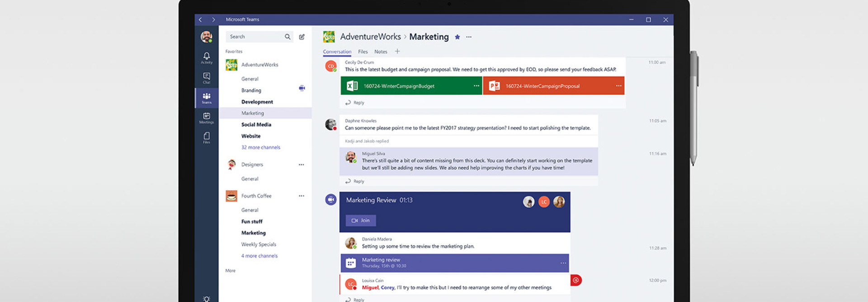Click the Fourth Coffee team icon

pyautogui.click(x=231, y=196)
